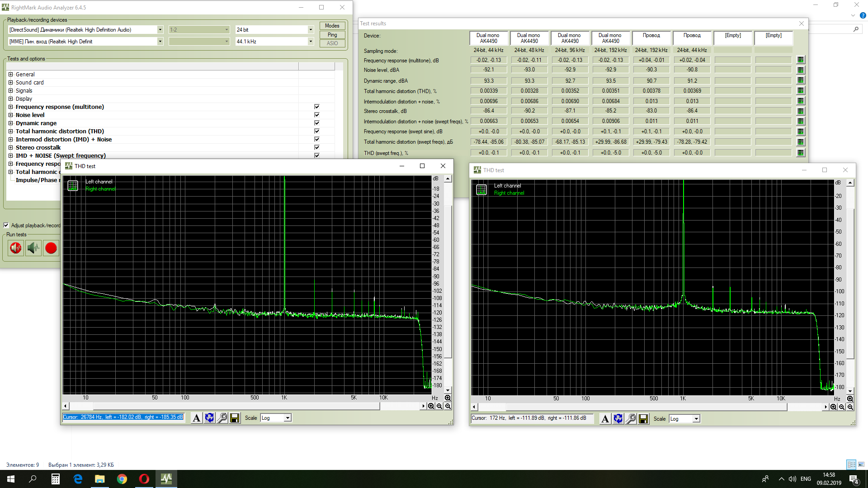Click the gray speaker waveform run icon
This screenshot has width=868, height=488.
[x=33, y=248]
